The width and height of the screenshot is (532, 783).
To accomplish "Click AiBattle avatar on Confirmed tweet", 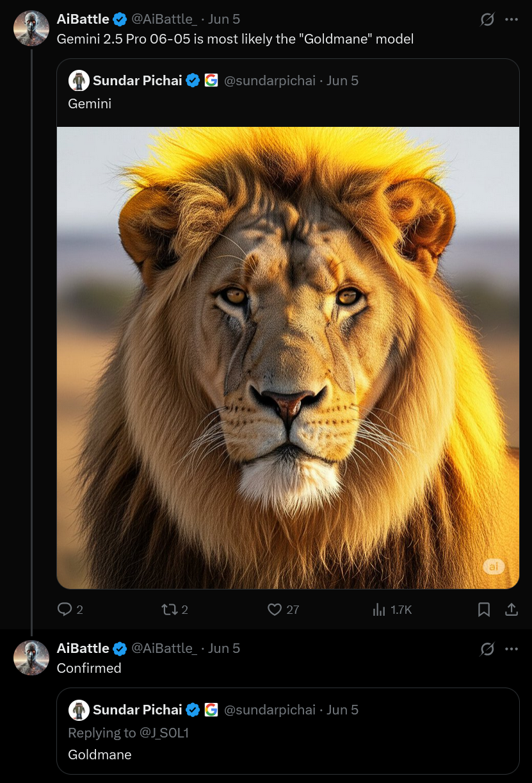I will [31, 658].
